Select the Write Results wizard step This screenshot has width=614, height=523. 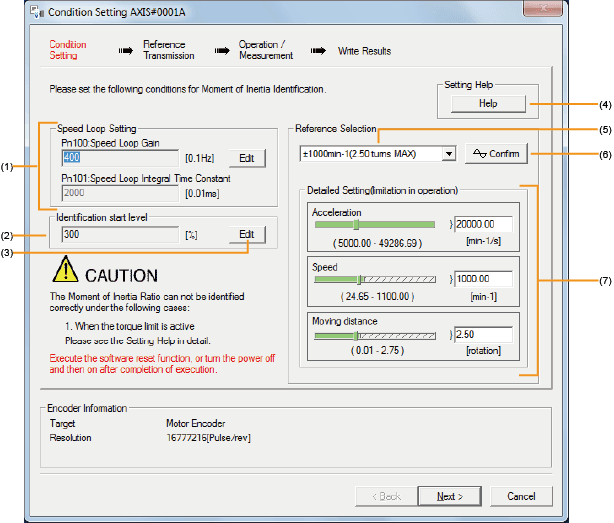pyautogui.click(x=364, y=50)
